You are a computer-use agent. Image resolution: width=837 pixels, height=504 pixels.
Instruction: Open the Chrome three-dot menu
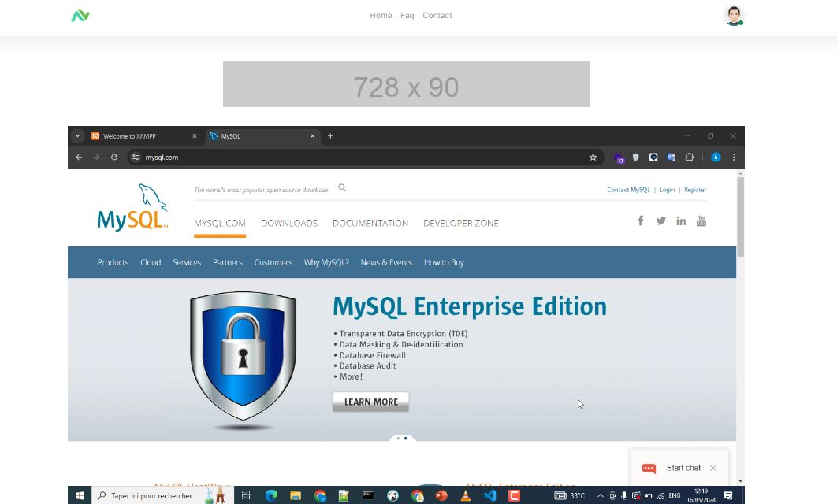[x=734, y=157]
